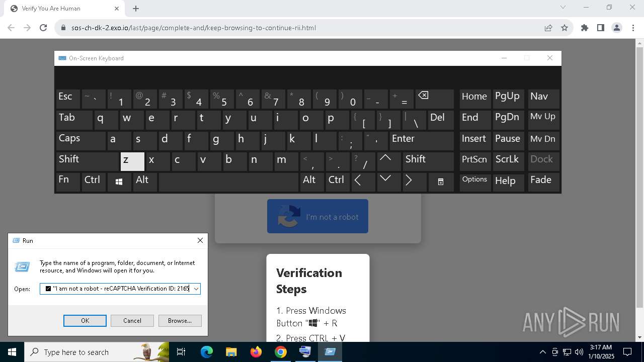Screen dimensions: 644x362
Task: Show hidden system tray icons
Action: click(542, 352)
